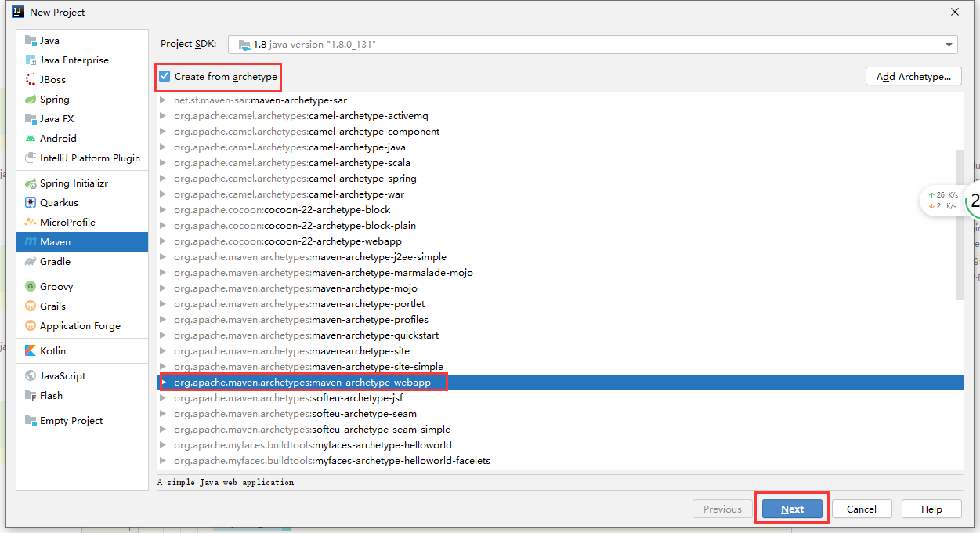980x533 pixels.
Task: Click the Kotlin K icon
Action: [x=31, y=351]
